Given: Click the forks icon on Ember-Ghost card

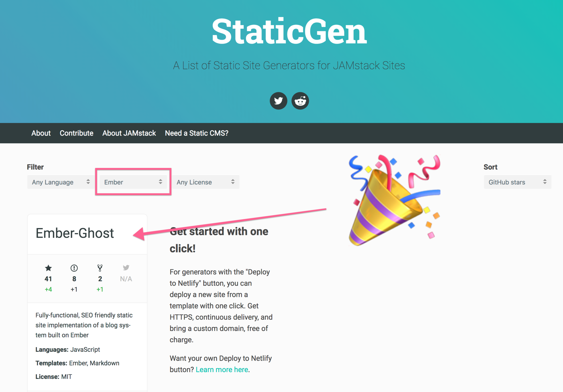Looking at the screenshot, I should 100,268.
